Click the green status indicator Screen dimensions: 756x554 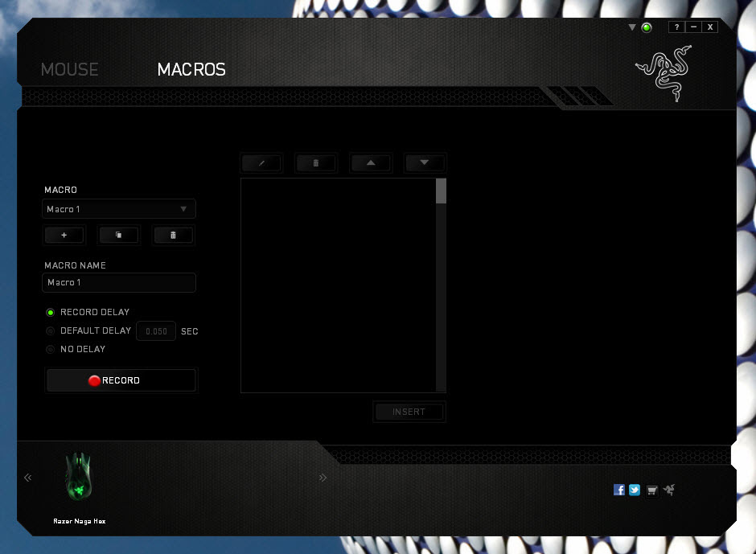[x=647, y=27]
